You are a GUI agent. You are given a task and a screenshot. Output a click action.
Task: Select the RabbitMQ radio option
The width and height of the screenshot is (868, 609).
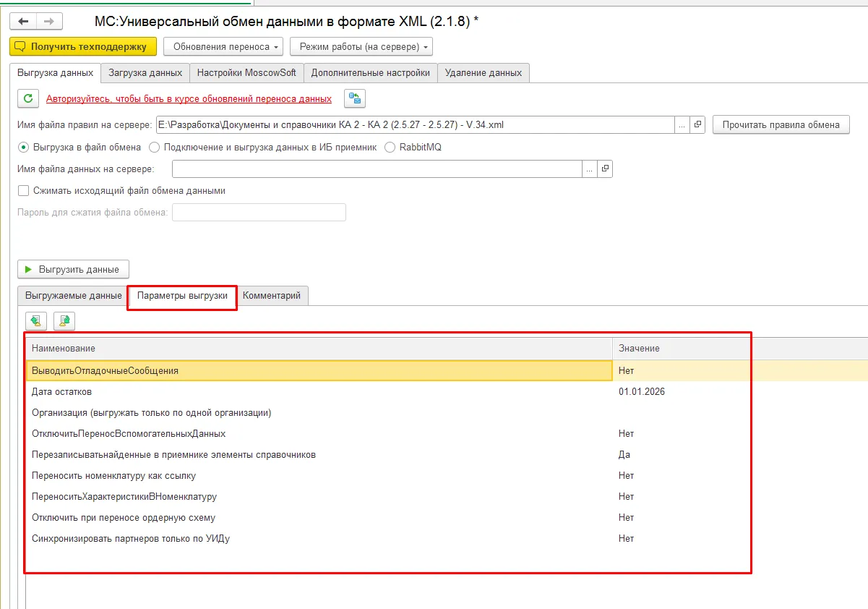(x=413, y=147)
